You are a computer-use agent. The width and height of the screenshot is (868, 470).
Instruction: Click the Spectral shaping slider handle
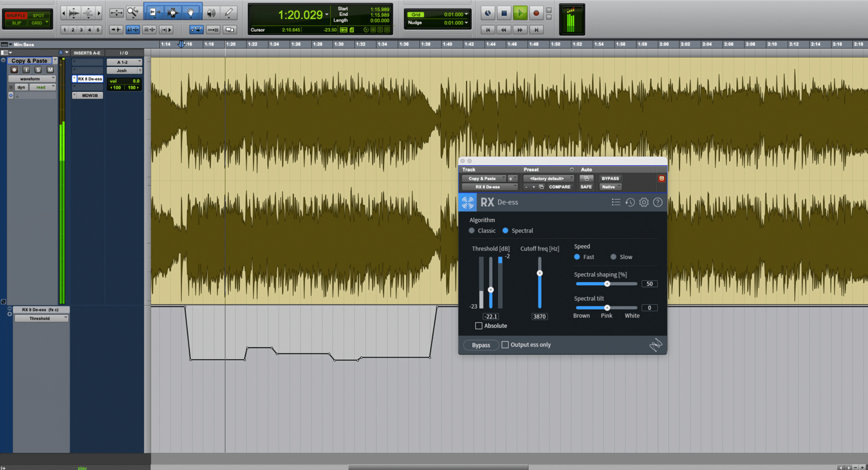click(607, 284)
